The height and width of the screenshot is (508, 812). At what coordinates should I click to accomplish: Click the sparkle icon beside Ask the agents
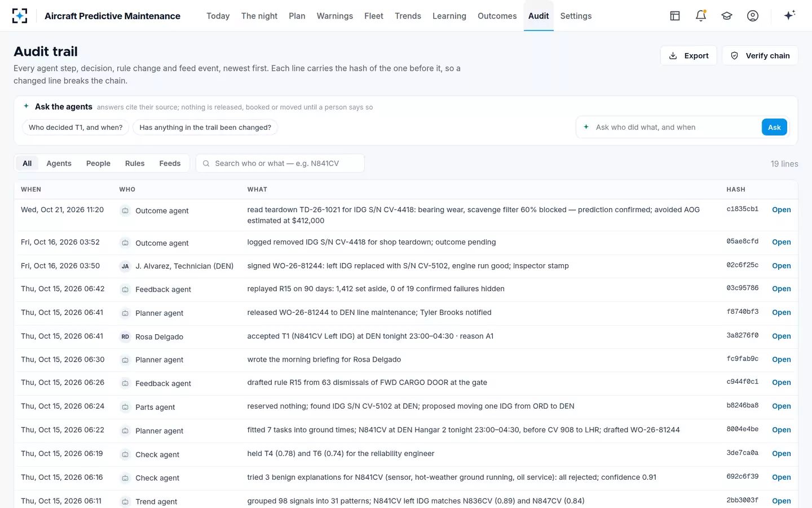point(26,106)
